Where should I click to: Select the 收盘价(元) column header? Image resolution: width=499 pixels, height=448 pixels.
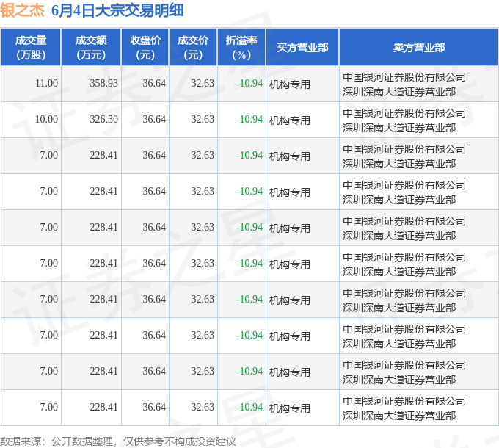click(145, 48)
